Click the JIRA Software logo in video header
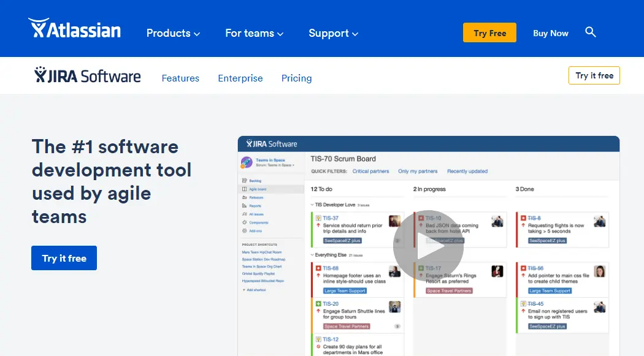The width and height of the screenshot is (644, 356). [x=272, y=143]
